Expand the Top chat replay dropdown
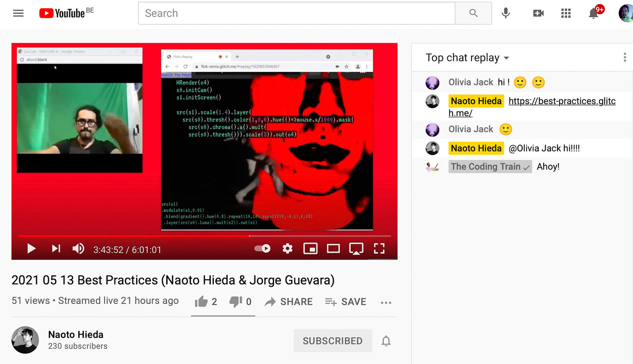Screen dimensions: 633x364 pos(467,58)
